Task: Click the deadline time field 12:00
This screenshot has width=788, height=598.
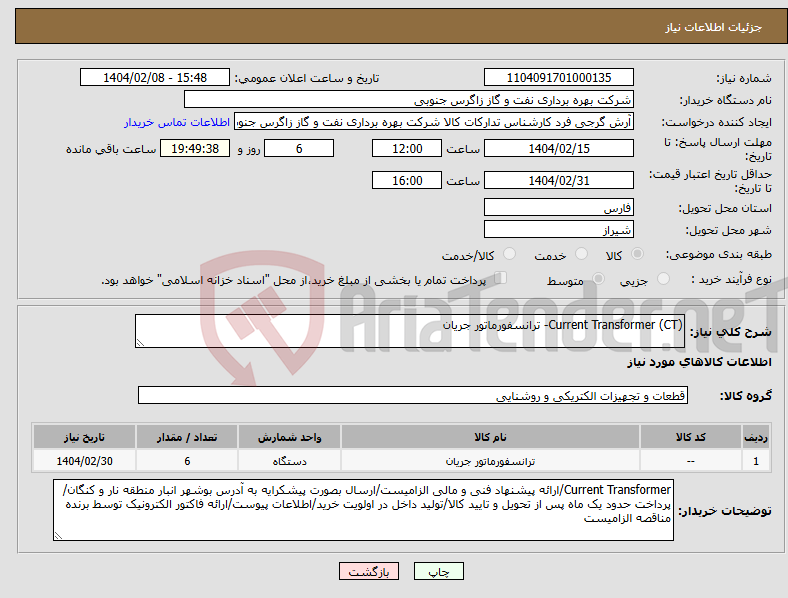Action: coord(407,148)
